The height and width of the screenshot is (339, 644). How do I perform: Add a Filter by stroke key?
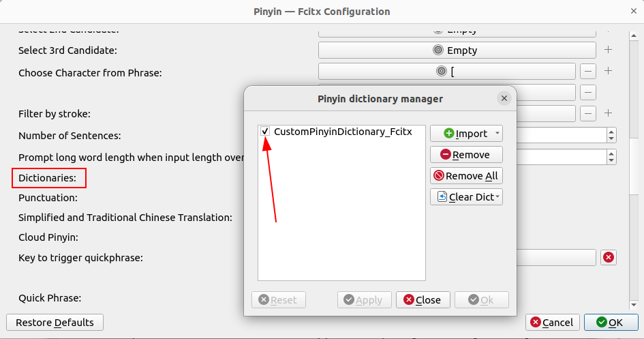(x=609, y=113)
